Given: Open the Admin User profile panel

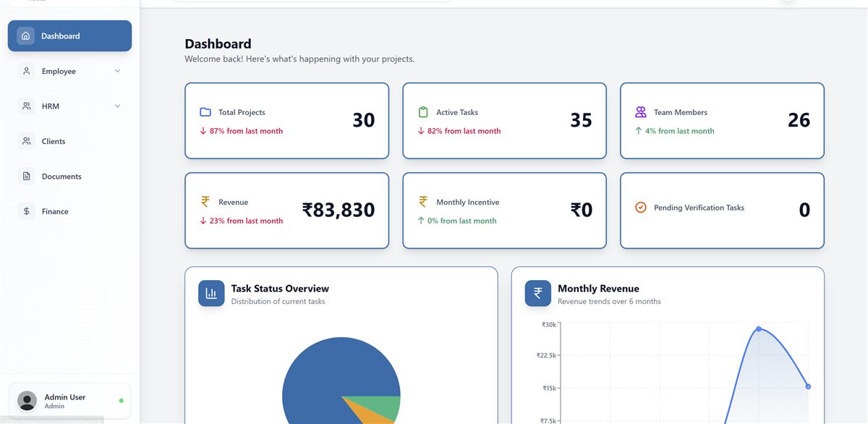Looking at the screenshot, I should point(69,400).
